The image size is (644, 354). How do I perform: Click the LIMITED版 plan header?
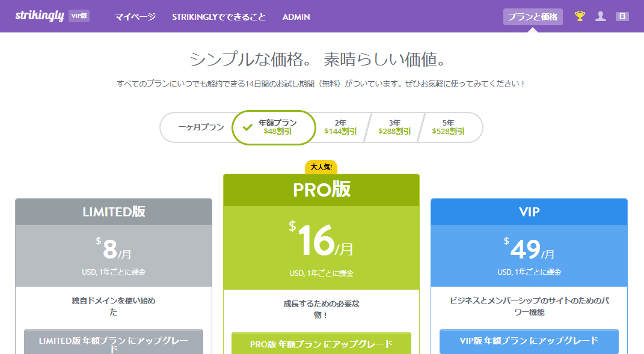tap(114, 212)
